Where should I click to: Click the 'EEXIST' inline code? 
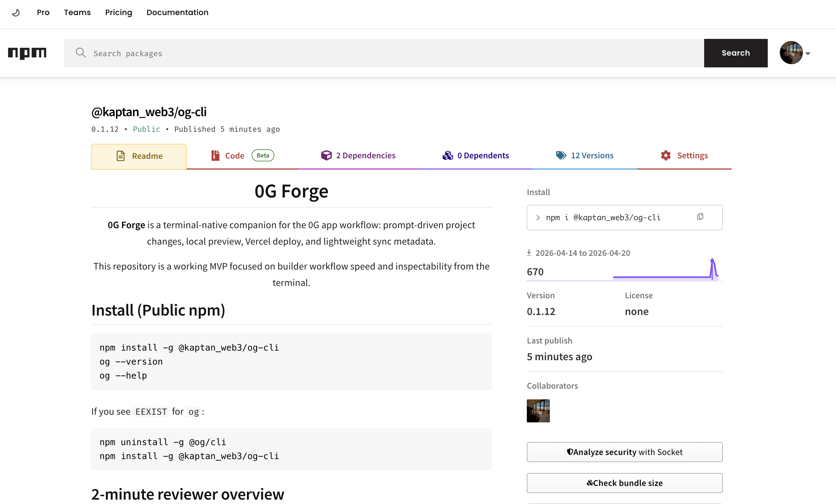[x=151, y=412]
